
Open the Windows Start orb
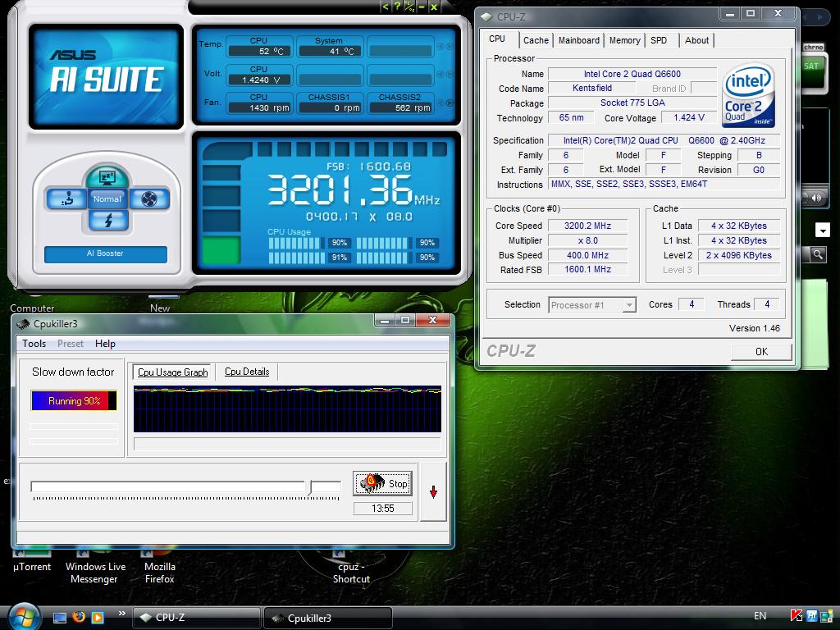pos(25,615)
